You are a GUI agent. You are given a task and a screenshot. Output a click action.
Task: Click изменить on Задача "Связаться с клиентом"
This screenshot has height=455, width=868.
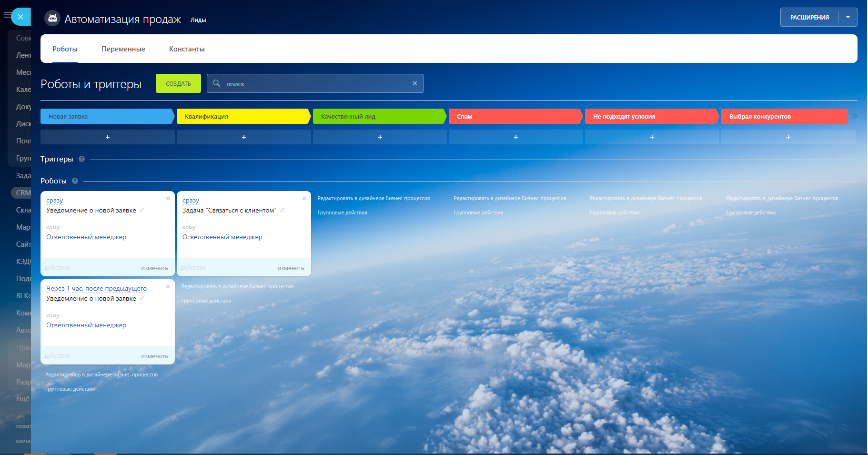(x=291, y=268)
